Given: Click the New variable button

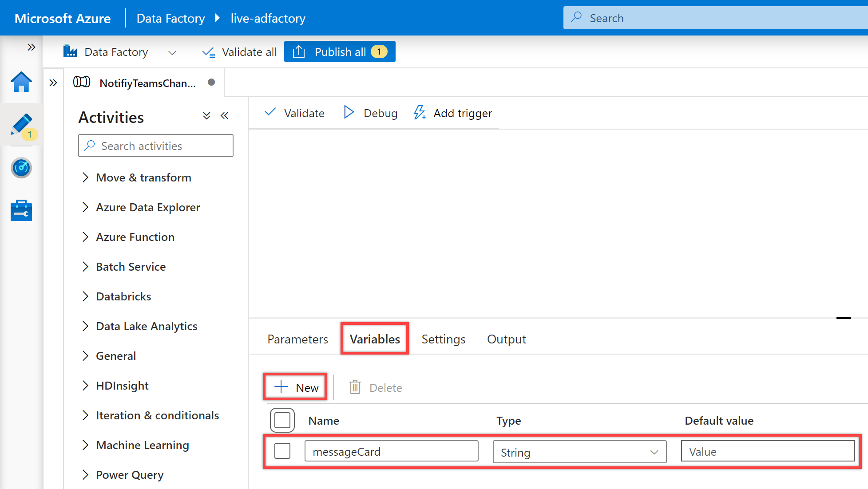Looking at the screenshot, I should (296, 387).
